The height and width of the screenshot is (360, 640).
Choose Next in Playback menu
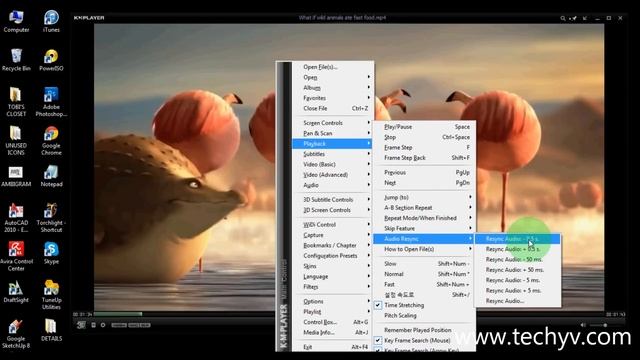424,182
